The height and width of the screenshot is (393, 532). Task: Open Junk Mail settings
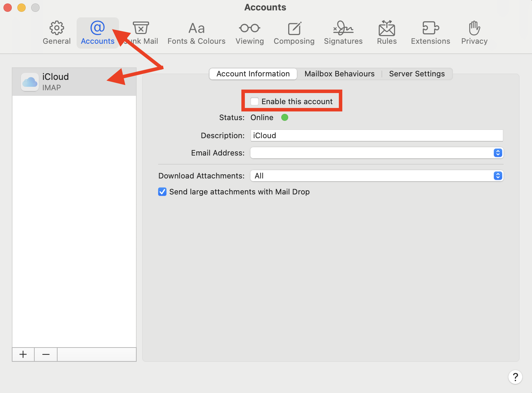tap(140, 32)
